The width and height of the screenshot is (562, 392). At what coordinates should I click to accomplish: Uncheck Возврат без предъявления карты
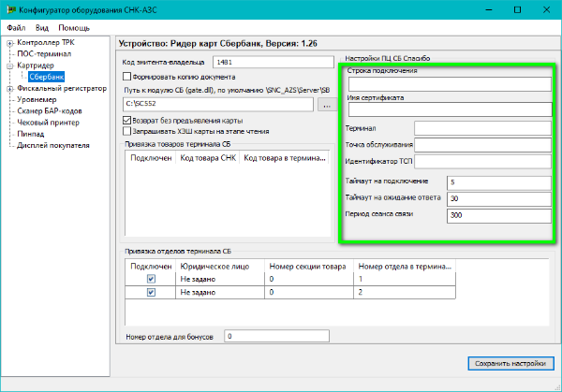coord(127,120)
